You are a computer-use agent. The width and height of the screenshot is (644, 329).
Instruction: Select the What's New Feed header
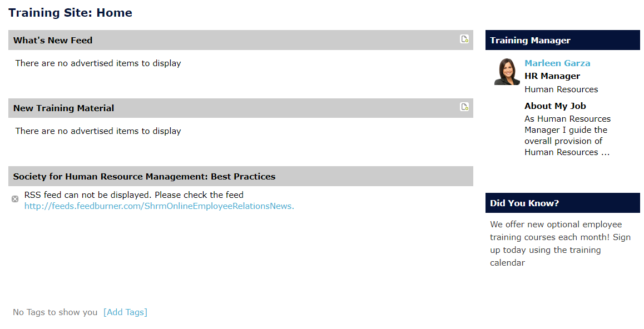click(241, 40)
